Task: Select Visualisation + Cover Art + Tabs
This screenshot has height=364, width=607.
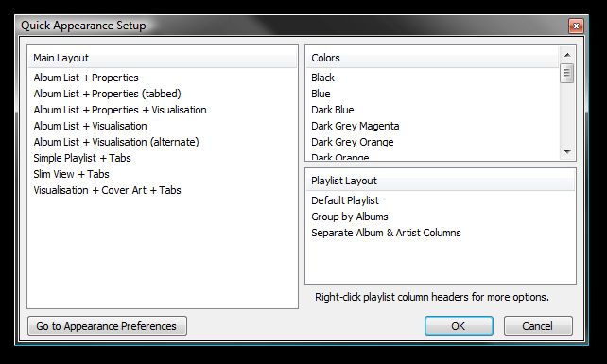Action: click(107, 190)
